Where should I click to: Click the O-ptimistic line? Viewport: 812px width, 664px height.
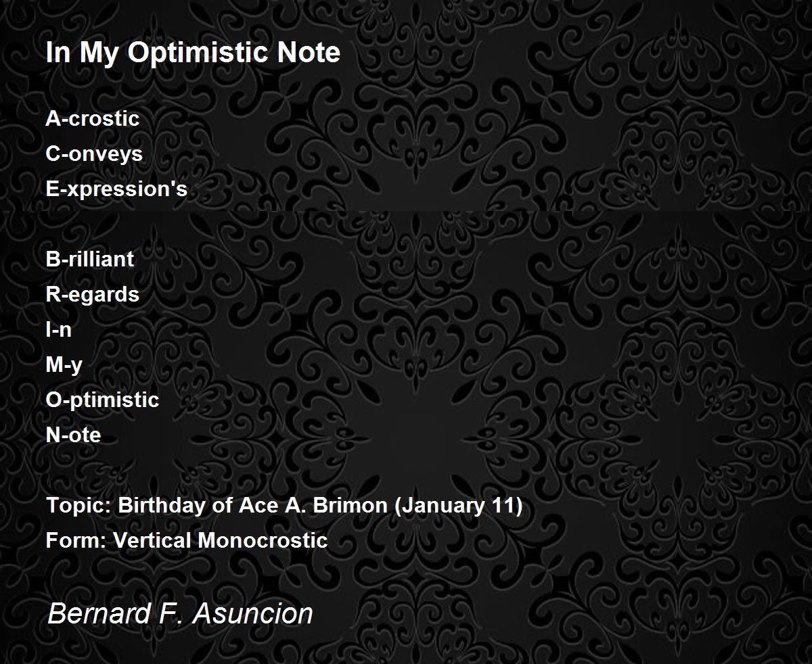coord(102,400)
